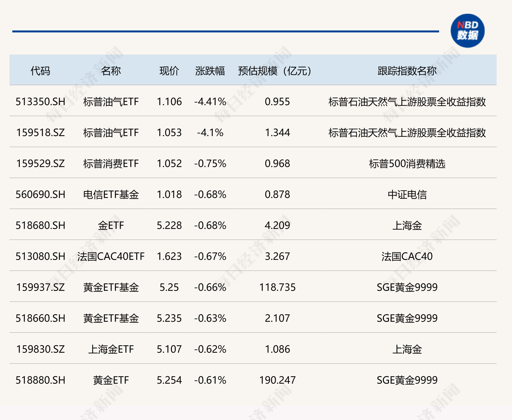Select the 代码 column header

tap(40, 71)
